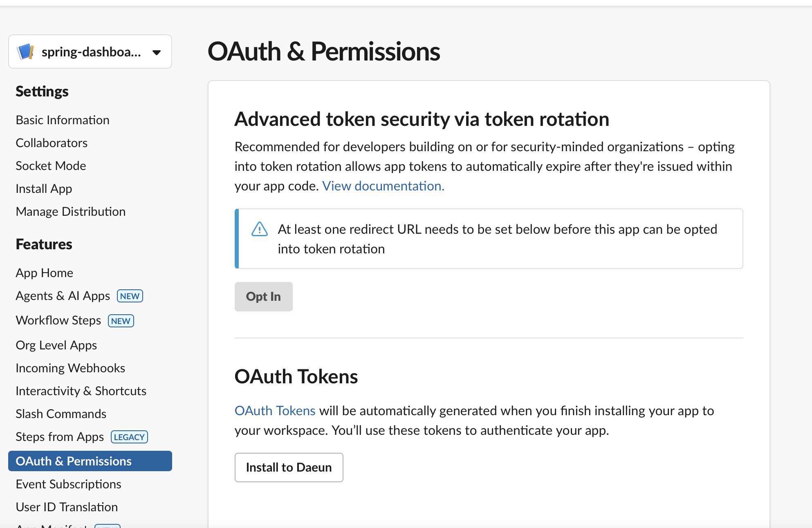Open Manage Distribution settings
The height and width of the screenshot is (528, 812).
[70, 211]
